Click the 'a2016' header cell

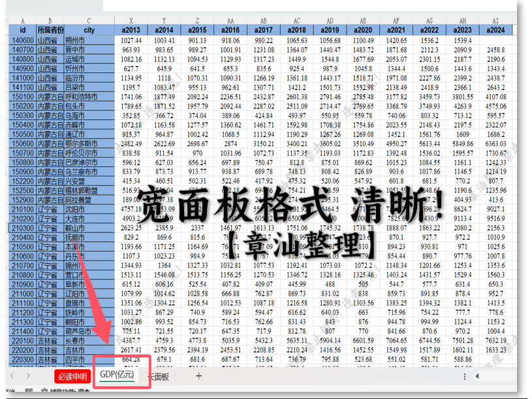coord(230,30)
